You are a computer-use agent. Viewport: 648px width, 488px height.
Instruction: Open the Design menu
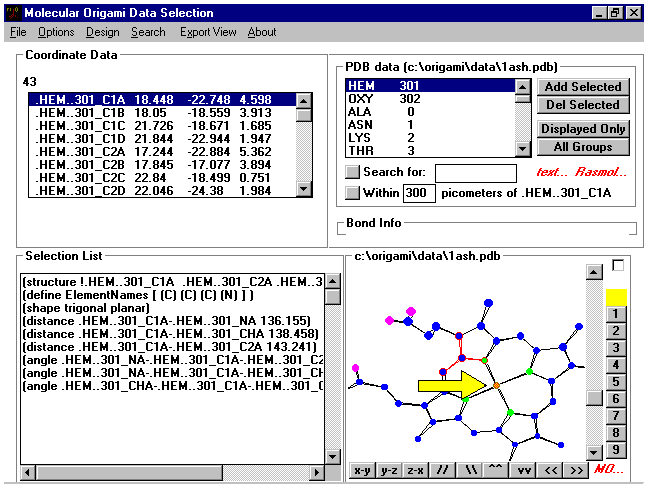click(x=102, y=32)
